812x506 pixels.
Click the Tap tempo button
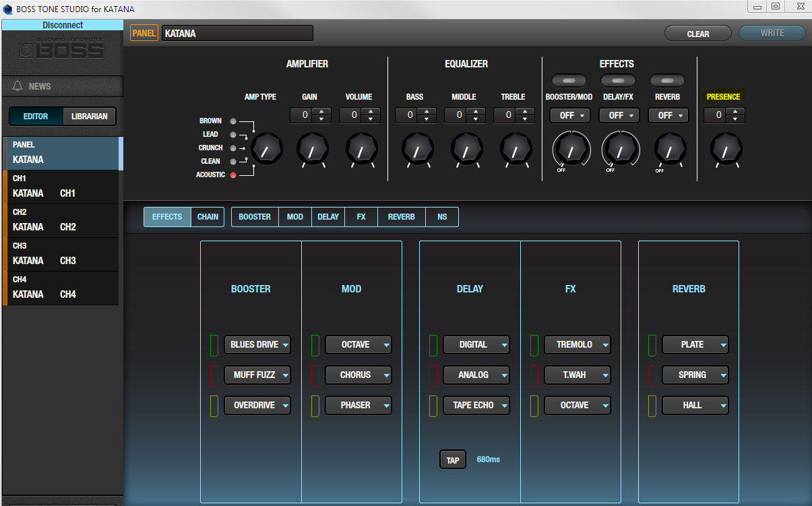point(453,460)
